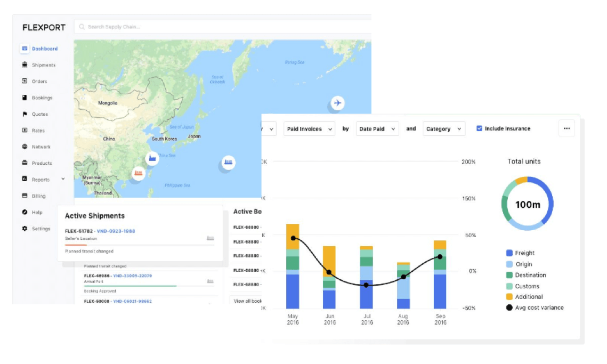Image resolution: width=607 pixels, height=364 pixels.
Task: Expand the Reports submenu chevron
Action: point(63,180)
